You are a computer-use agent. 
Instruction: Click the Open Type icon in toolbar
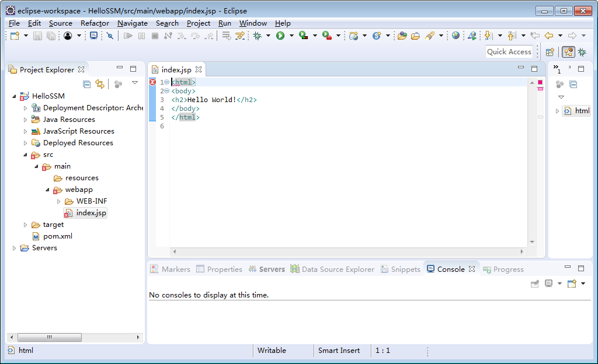pos(402,36)
